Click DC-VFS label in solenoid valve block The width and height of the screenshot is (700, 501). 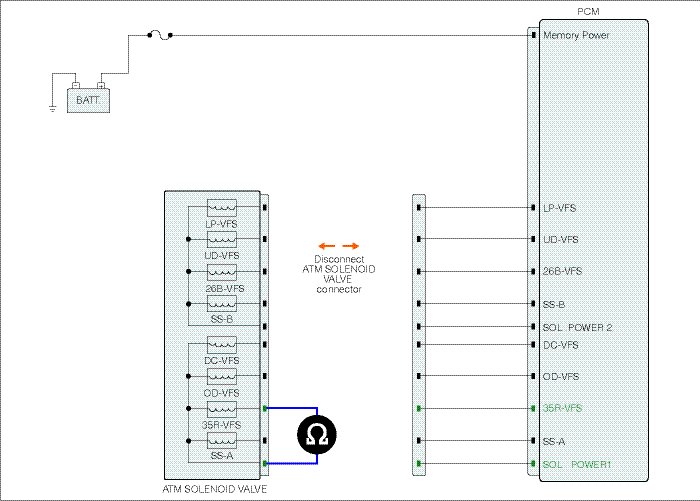tap(222, 360)
